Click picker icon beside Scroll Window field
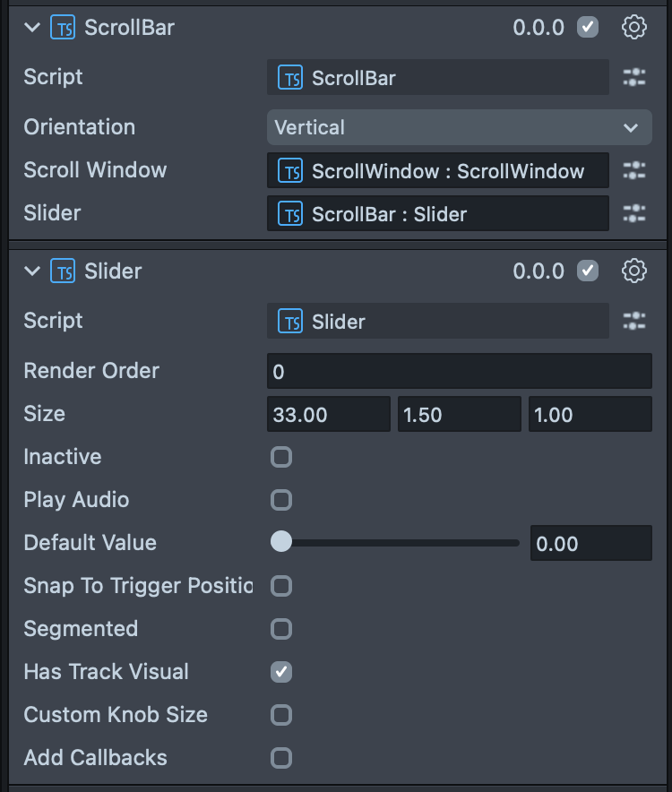Image resolution: width=672 pixels, height=792 pixels. [634, 170]
